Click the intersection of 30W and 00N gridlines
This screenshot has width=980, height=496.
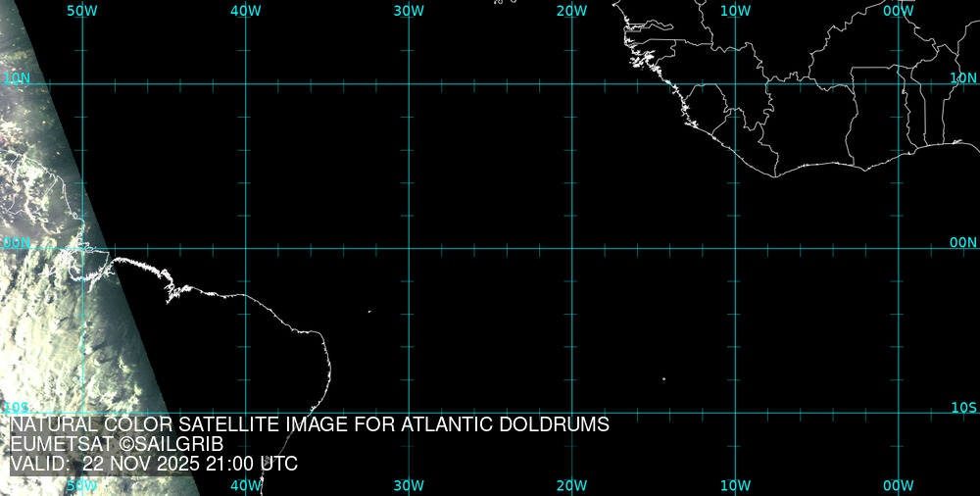(x=409, y=248)
